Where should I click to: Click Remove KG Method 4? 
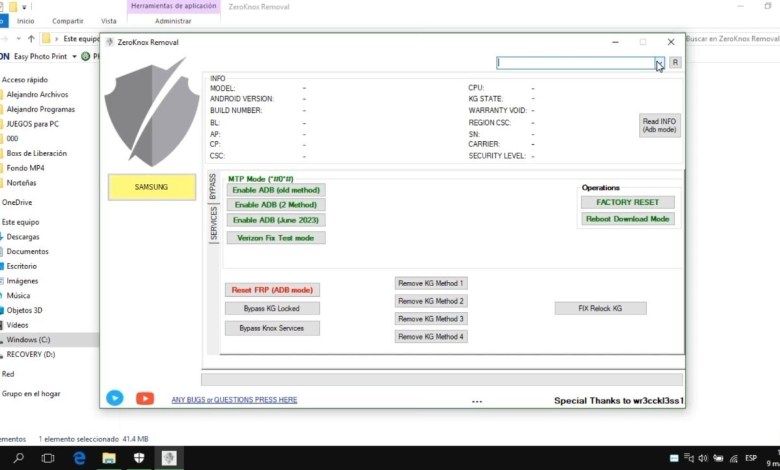click(x=431, y=337)
